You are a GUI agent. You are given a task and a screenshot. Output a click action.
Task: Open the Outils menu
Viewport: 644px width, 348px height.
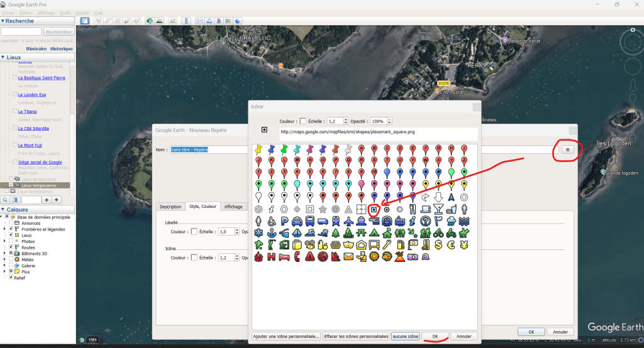tap(65, 13)
